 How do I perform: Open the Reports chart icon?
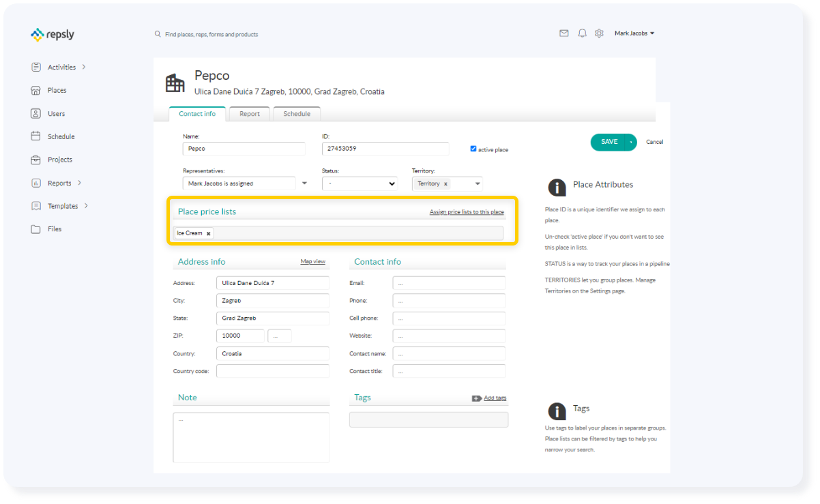pos(36,183)
